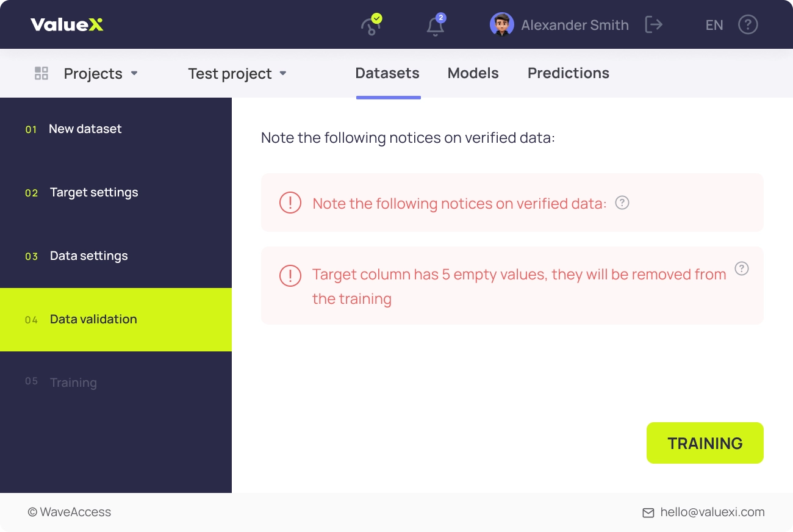Switch to the Predictions tab
Viewport: 793px width, 532px height.
(x=568, y=73)
